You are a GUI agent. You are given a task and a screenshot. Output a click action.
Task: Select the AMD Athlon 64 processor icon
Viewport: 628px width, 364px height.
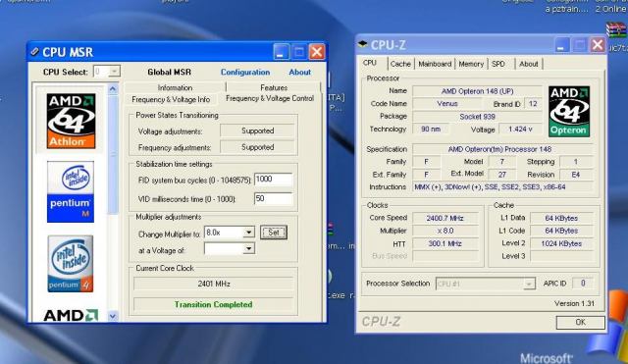pos(71,121)
